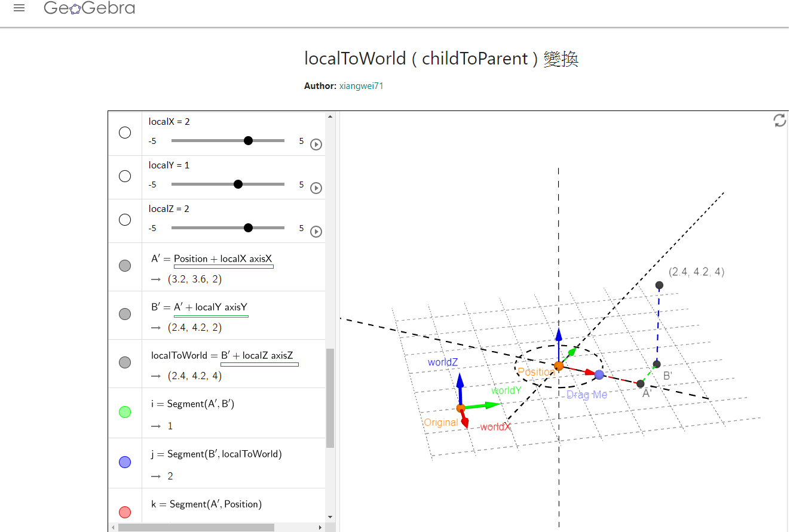Toggle visibility of the localToWorld point

pos(124,362)
